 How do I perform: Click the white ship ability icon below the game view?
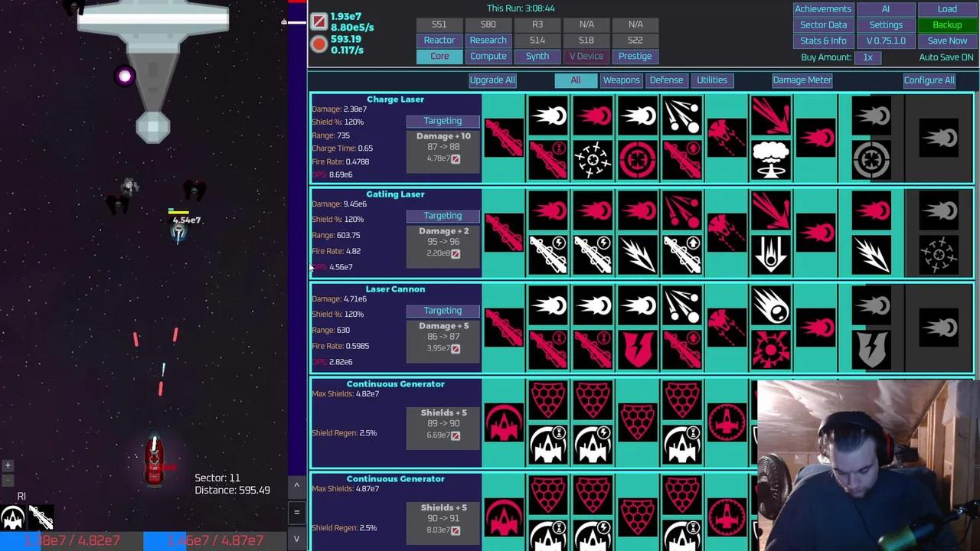click(13, 518)
